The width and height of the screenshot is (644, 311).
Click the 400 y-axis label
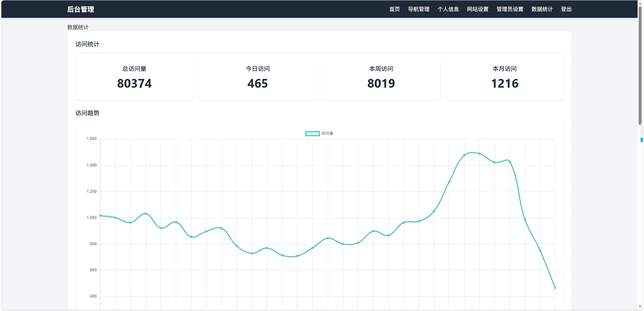pos(93,296)
